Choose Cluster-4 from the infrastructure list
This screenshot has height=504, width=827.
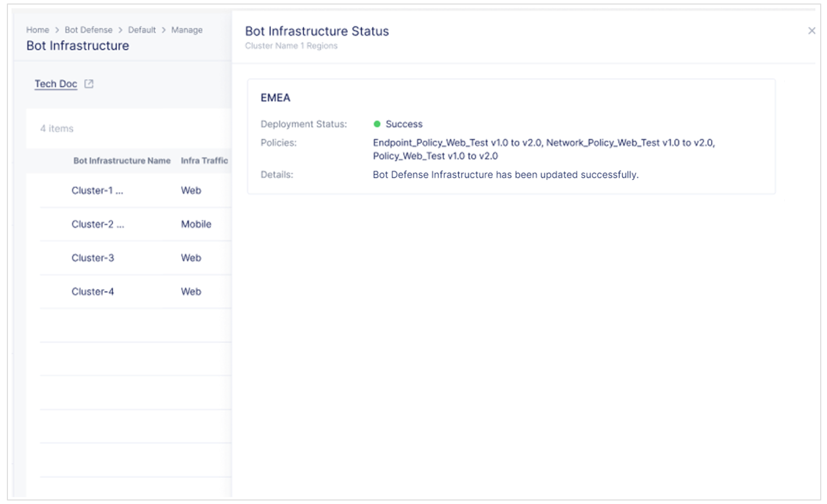click(x=93, y=292)
